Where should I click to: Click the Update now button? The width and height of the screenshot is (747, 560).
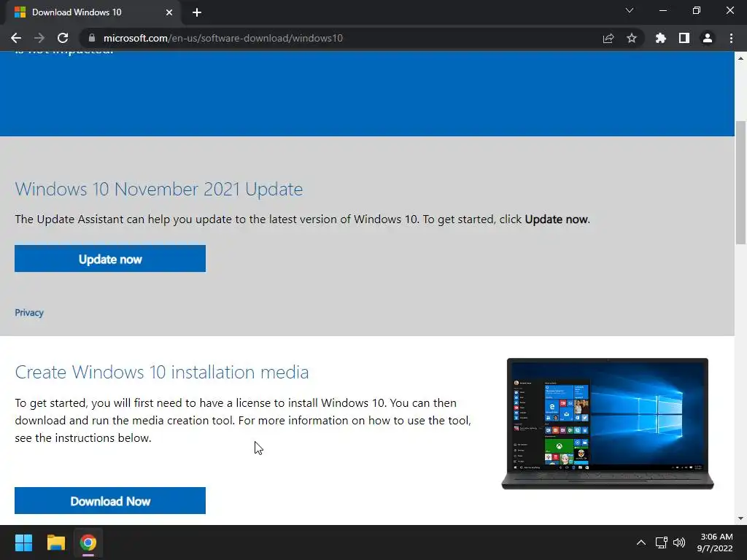click(x=110, y=259)
